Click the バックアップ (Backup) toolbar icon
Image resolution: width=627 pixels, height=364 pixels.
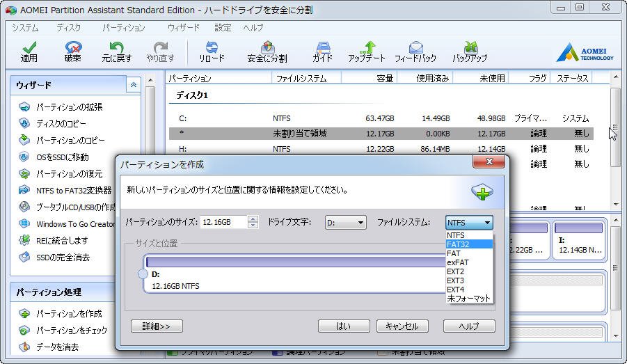point(470,52)
